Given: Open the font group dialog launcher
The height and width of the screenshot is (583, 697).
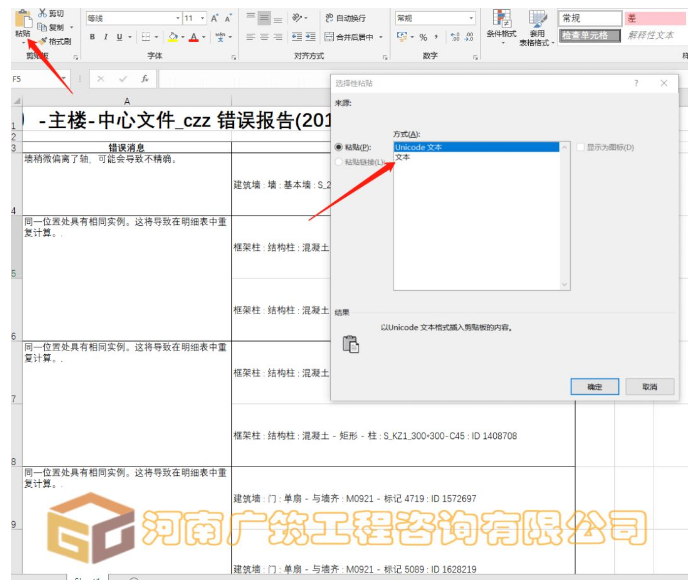Looking at the screenshot, I should 234,57.
